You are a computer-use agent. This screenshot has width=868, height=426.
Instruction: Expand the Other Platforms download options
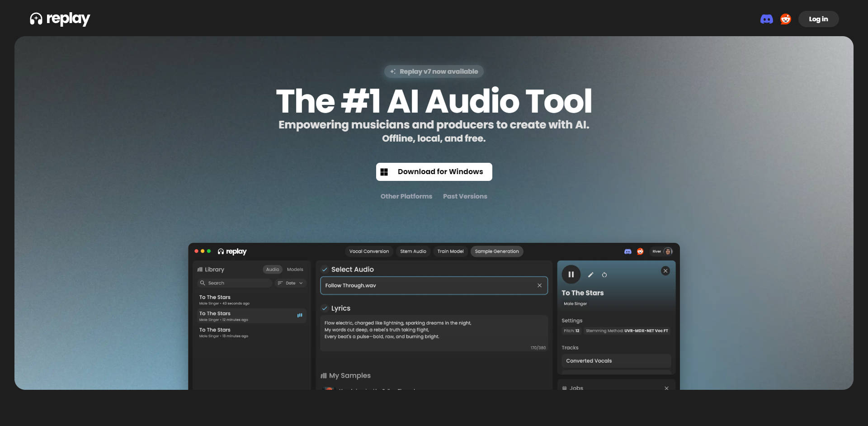coord(406,196)
